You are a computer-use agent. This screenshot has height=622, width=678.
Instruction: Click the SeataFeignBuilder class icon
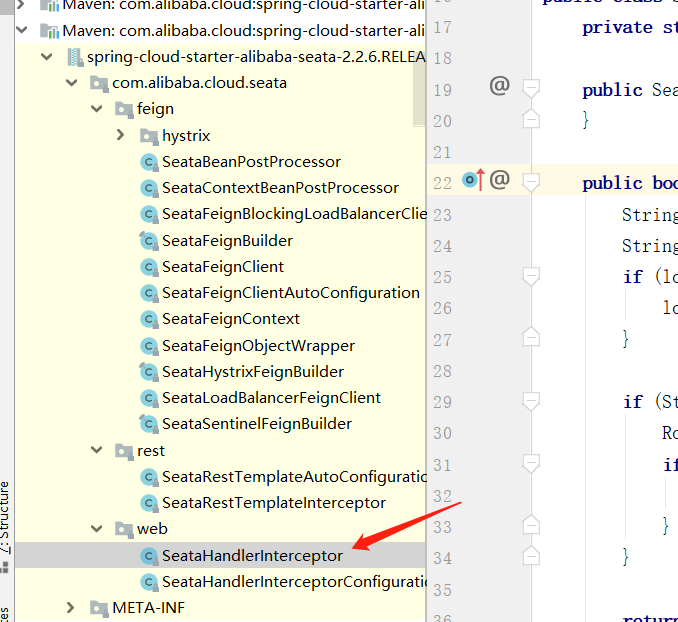(149, 241)
